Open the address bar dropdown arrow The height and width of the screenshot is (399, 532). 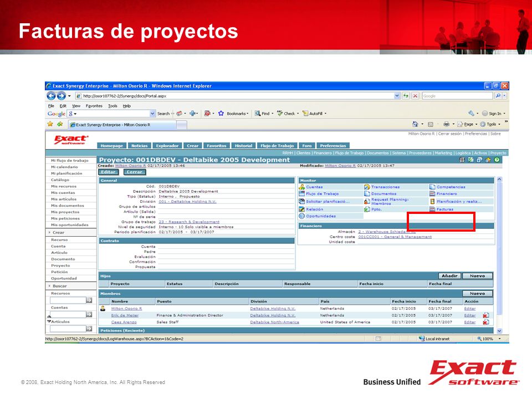click(397, 96)
